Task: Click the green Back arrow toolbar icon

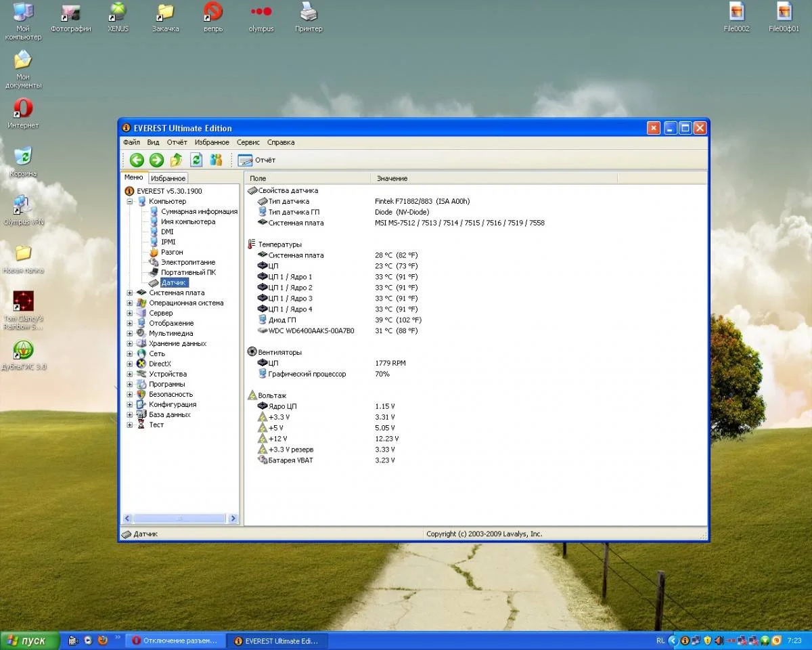Action: (137, 160)
